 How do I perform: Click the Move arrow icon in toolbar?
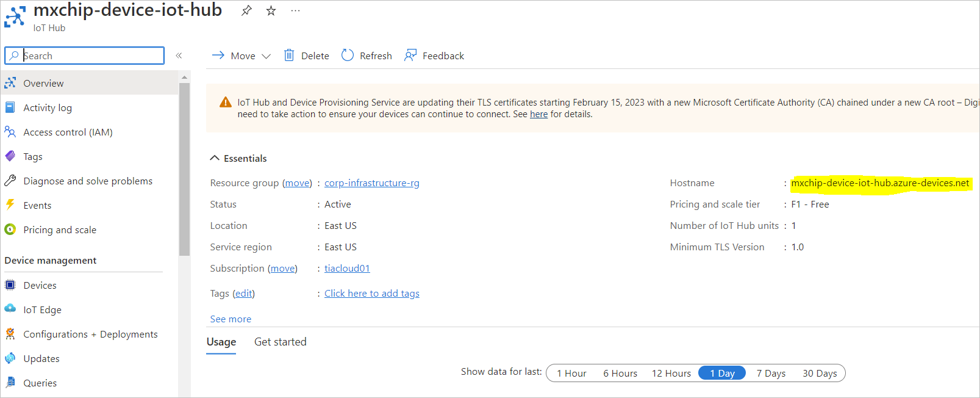tap(218, 56)
